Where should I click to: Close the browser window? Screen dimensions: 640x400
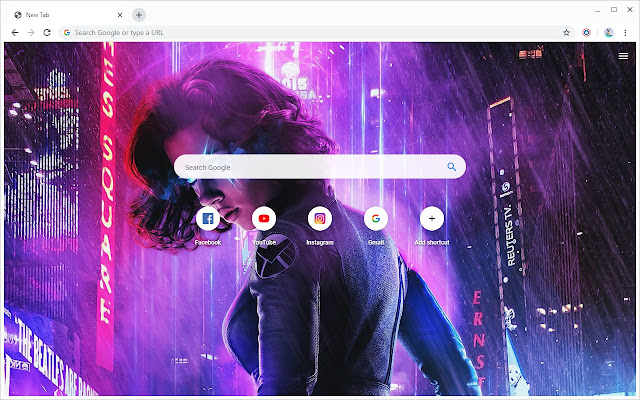(x=630, y=10)
